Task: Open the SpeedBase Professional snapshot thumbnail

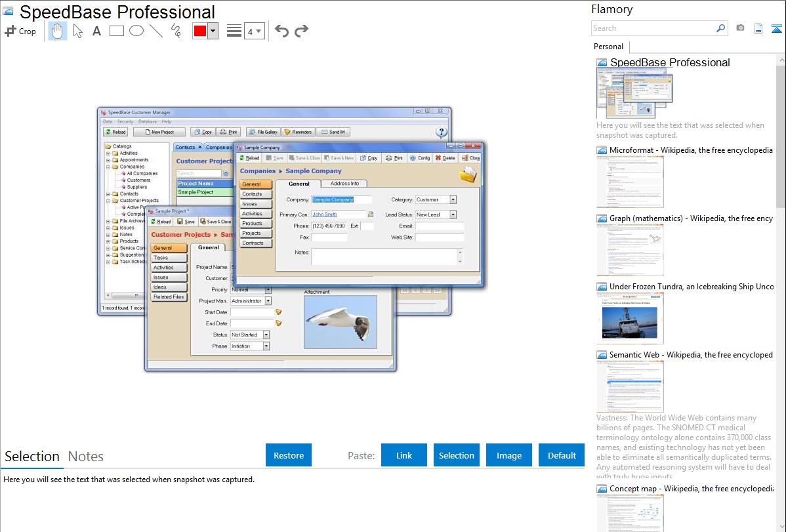Action: coord(634,93)
